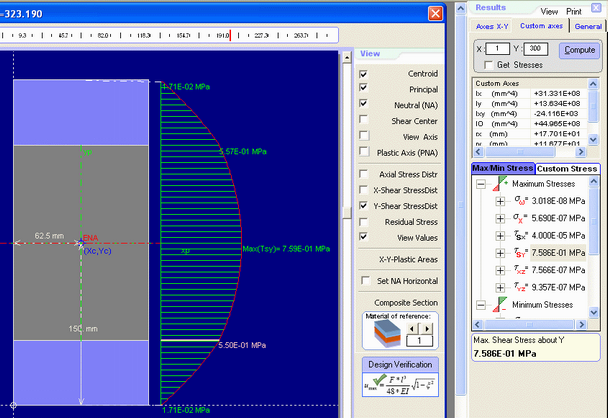
Task: Uncheck the Principal axes checkbox
Action: [x=363, y=88]
